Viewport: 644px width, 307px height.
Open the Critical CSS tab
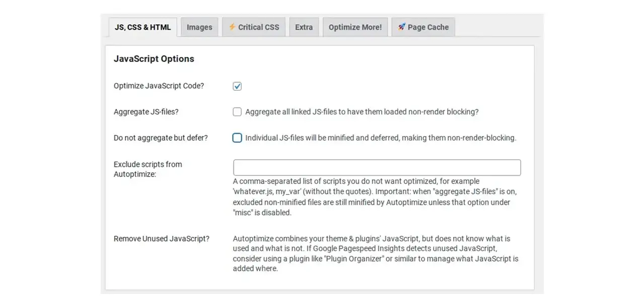click(254, 27)
